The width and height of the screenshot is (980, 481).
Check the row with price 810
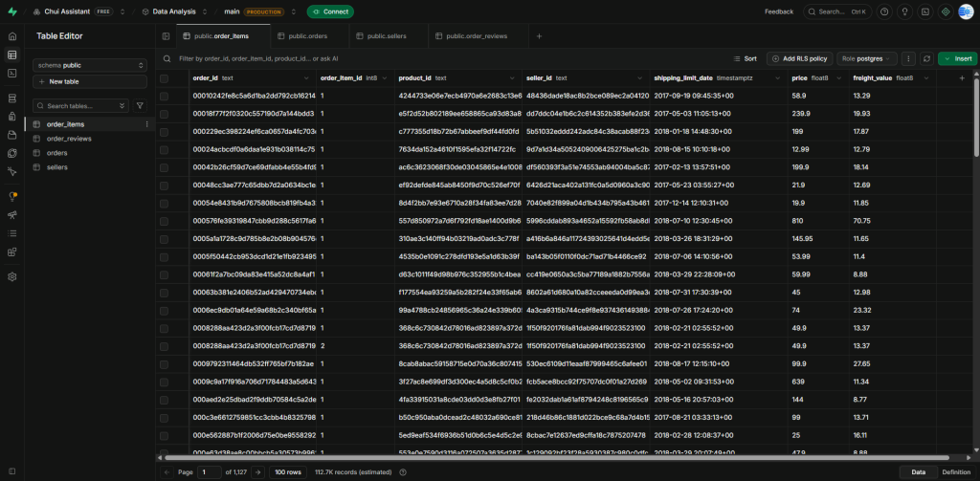(164, 221)
